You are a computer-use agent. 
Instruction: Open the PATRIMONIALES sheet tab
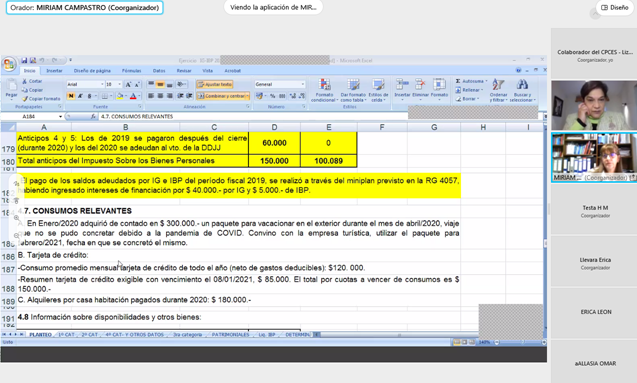[230, 335]
